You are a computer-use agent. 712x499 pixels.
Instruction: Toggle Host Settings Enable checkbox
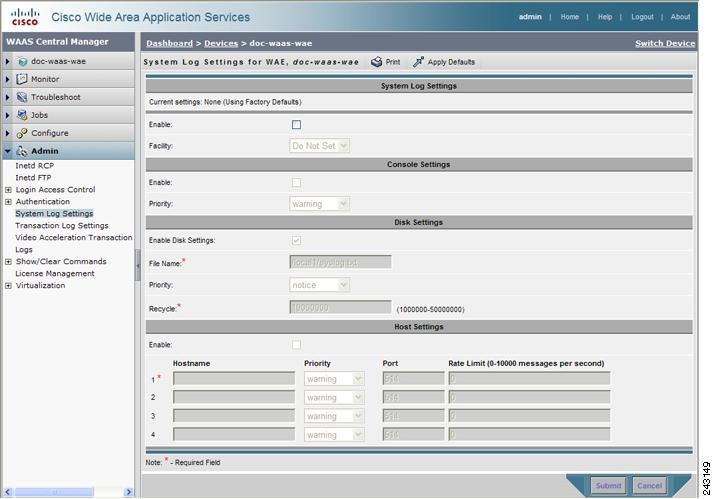(296, 345)
